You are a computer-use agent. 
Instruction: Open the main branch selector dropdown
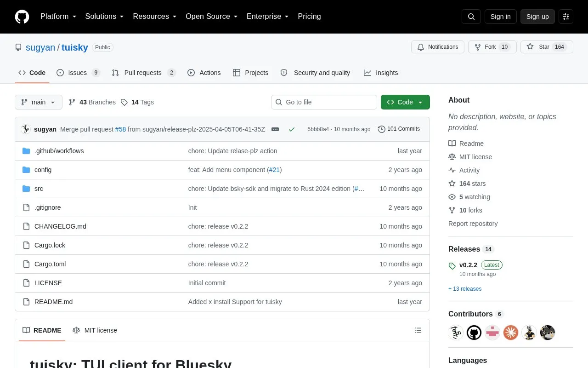tap(39, 102)
